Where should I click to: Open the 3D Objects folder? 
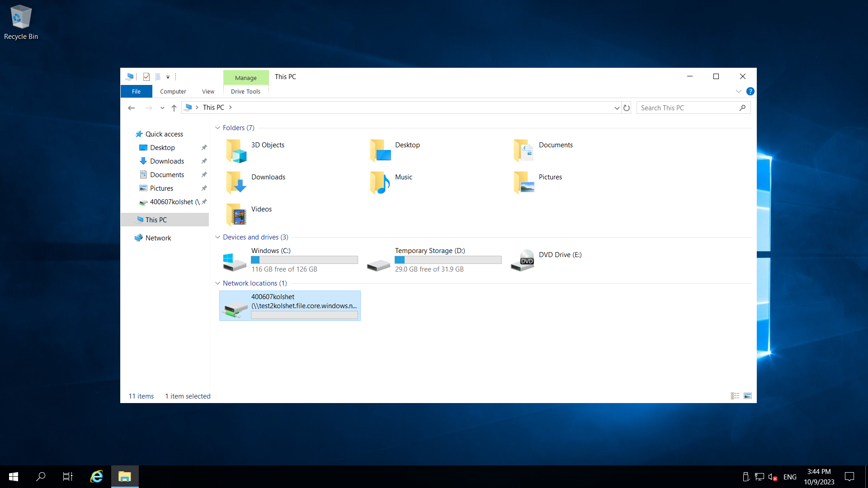(x=268, y=145)
